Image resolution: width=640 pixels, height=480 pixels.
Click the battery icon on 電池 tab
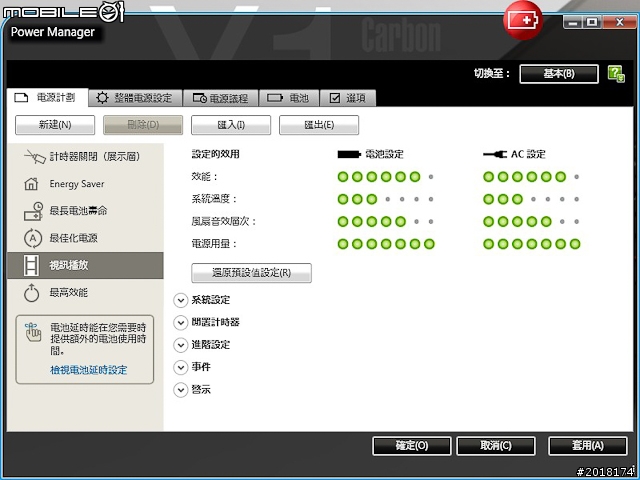pos(275,98)
